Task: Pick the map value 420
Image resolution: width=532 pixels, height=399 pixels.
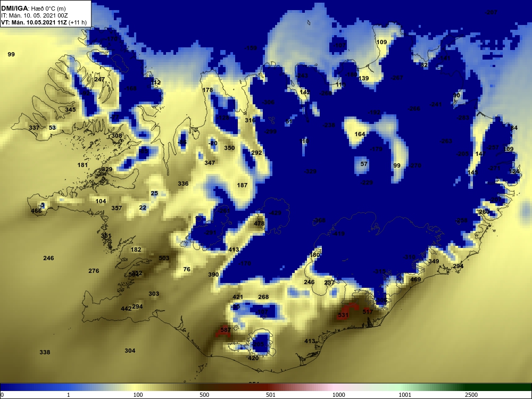Action: (x=253, y=358)
